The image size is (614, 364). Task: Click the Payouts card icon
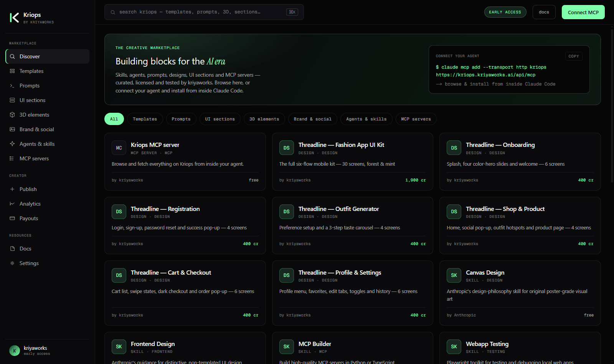click(12, 218)
